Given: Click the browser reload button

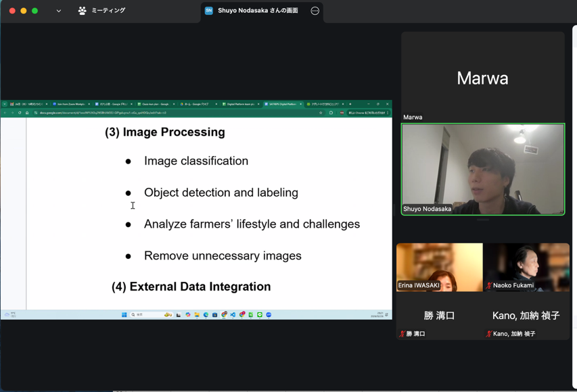Looking at the screenshot, I should point(20,113).
